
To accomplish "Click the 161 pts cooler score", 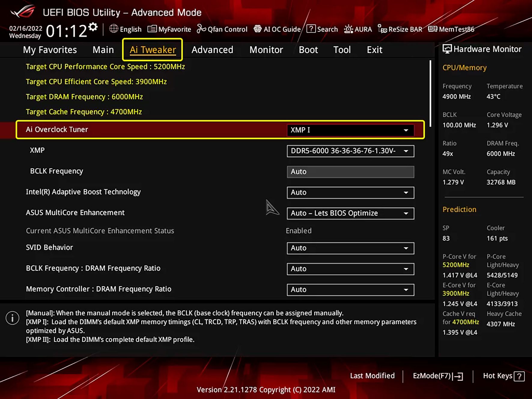I will (x=497, y=238).
